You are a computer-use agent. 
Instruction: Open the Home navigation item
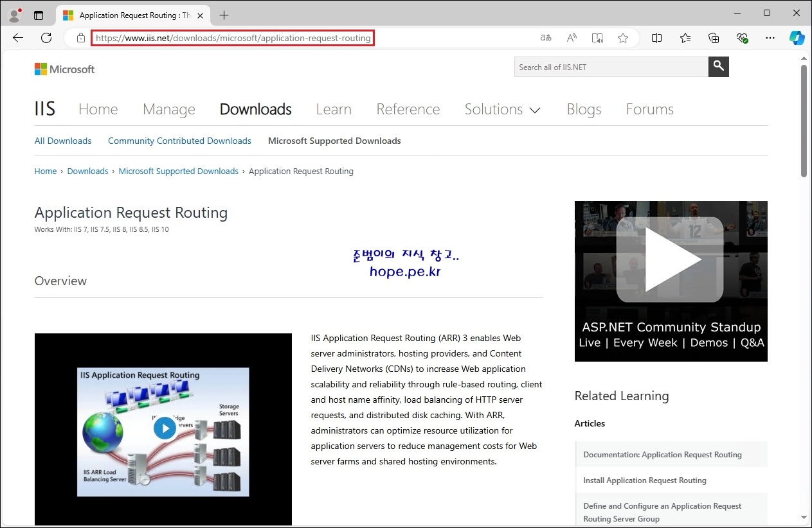[98, 109]
